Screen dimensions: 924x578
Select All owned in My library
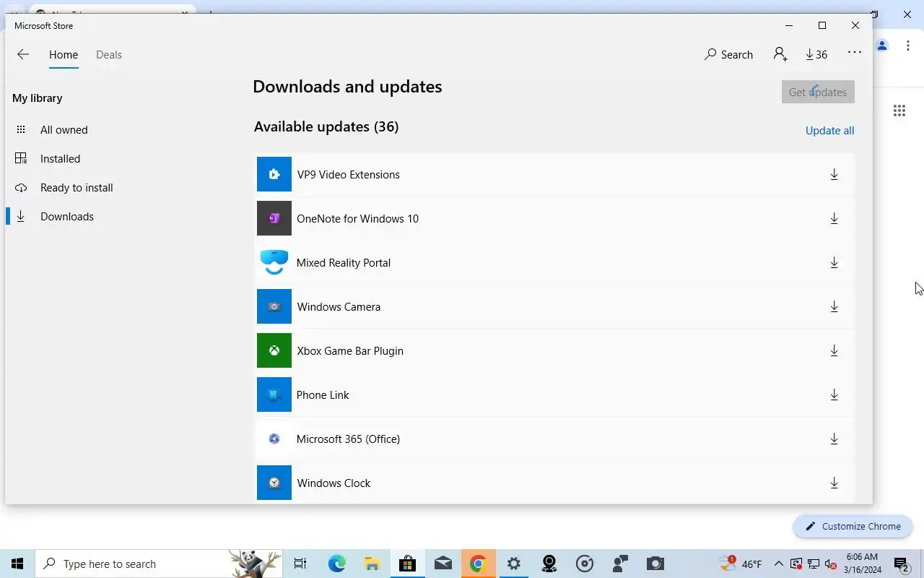64,130
